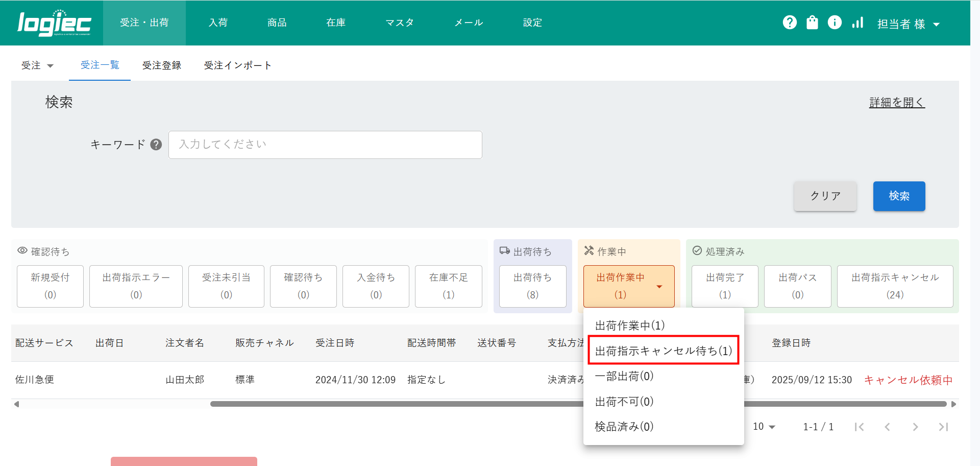
Task: Switch to the 受注登録 tab
Action: pyautogui.click(x=162, y=65)
